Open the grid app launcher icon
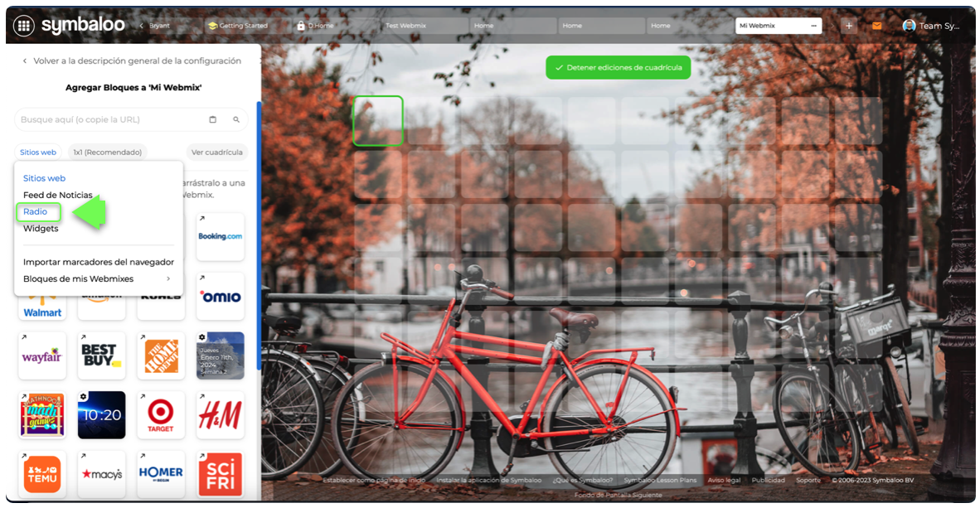 (x=24, y=26)
